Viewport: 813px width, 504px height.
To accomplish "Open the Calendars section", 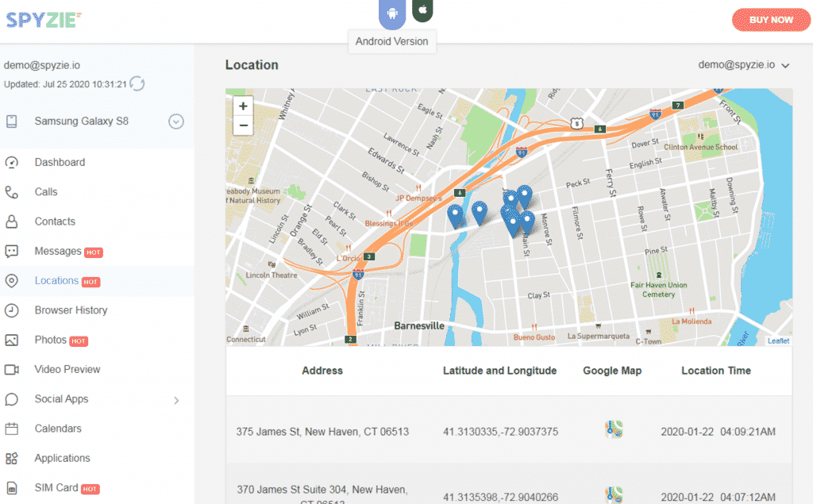I will click(57, 428).
